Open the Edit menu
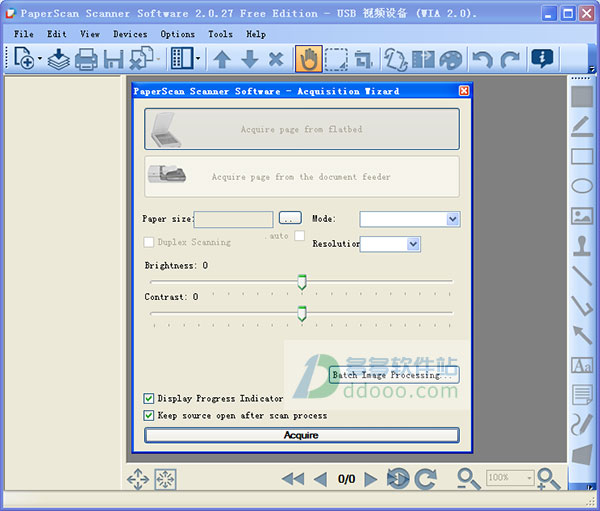The width and height of the screenshot is (600, 511). tap(57, 34)
